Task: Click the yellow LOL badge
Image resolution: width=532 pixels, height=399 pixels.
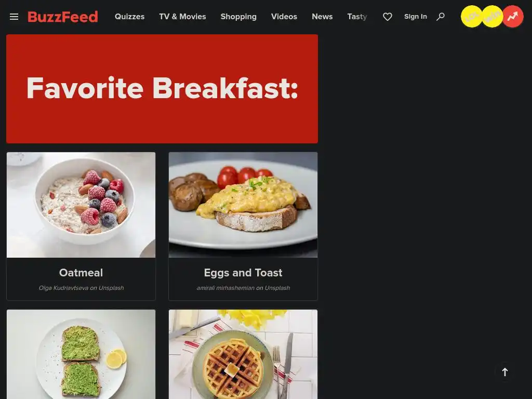Action: [x=472, y=16]
